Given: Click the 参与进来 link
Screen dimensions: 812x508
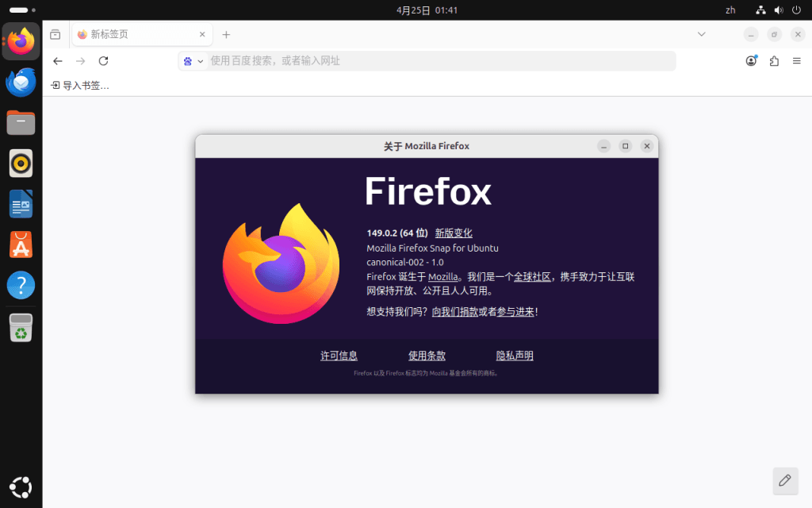Looking at the screenshot, I should 515,311.
